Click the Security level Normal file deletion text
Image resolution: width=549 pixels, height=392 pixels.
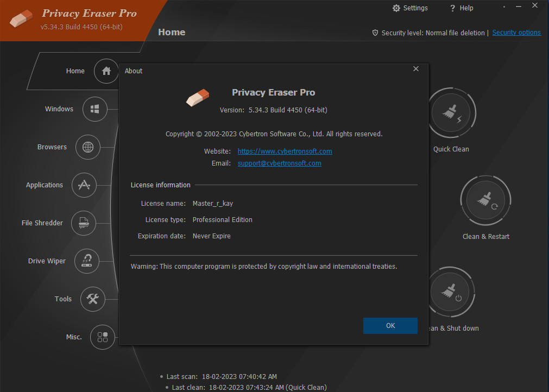point(433,33)
